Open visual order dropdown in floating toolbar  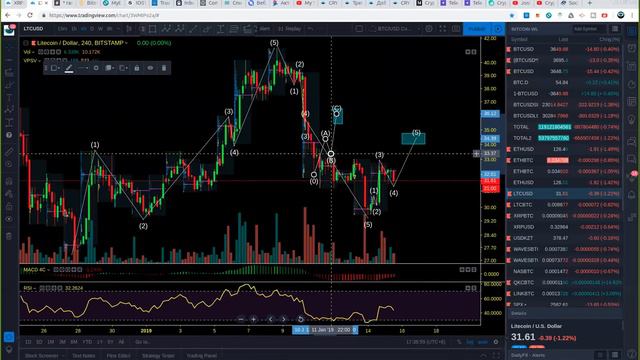point(109,68)
